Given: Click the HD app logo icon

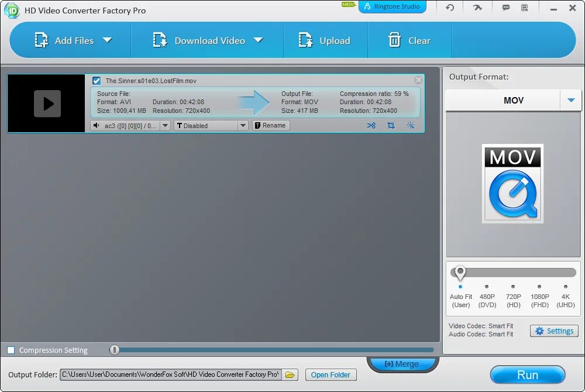Looking at the screenshot, I should pos(12,11).
